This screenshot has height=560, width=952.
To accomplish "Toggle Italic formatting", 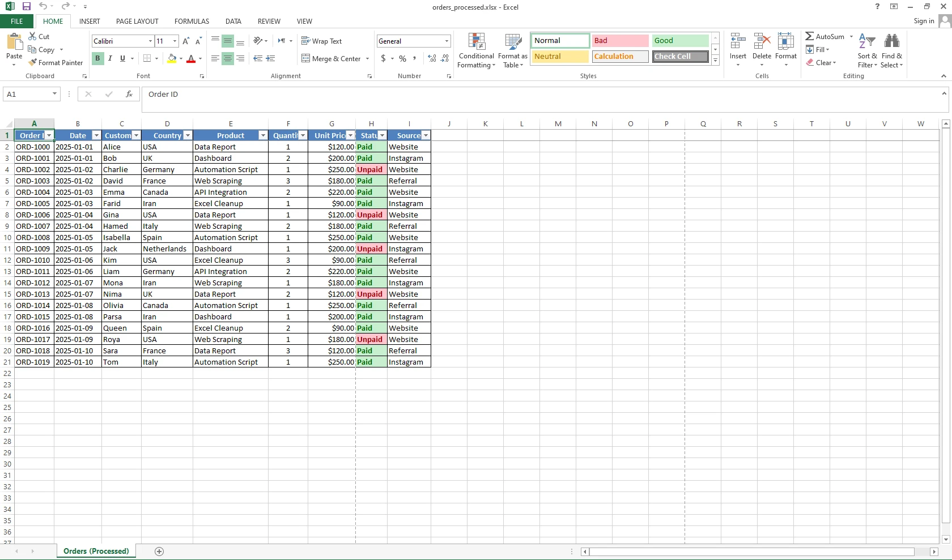I will [x=110, y=58].
